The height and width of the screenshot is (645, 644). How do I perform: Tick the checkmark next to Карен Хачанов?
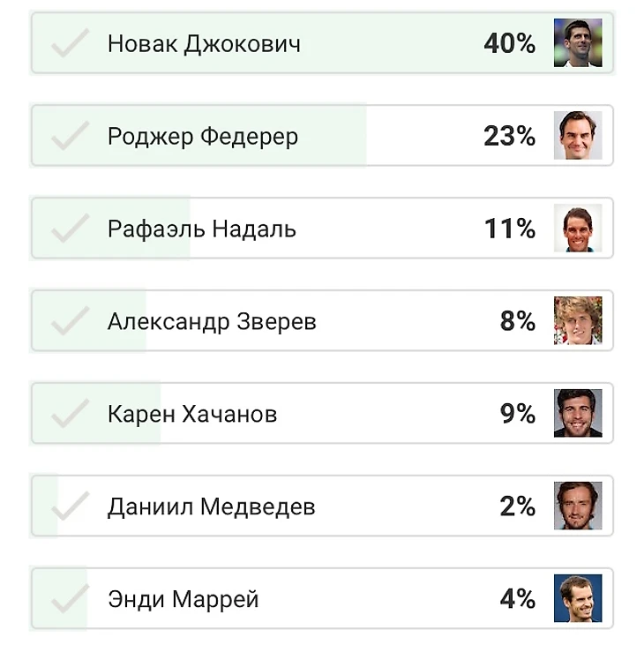click(71, 413)
